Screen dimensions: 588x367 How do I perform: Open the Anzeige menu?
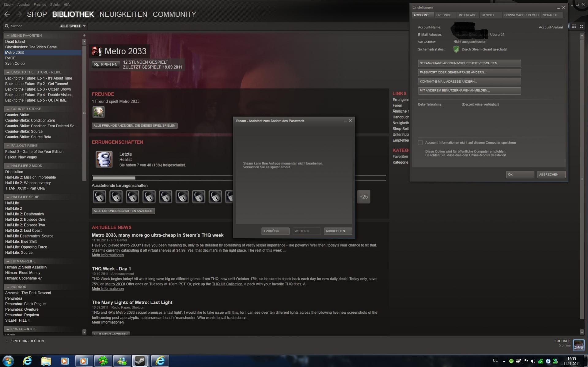pos(24,5)
